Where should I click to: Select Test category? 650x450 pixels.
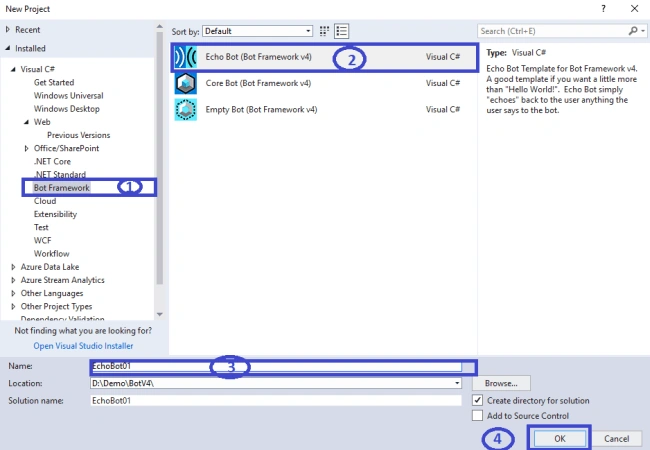pos(41,227)
